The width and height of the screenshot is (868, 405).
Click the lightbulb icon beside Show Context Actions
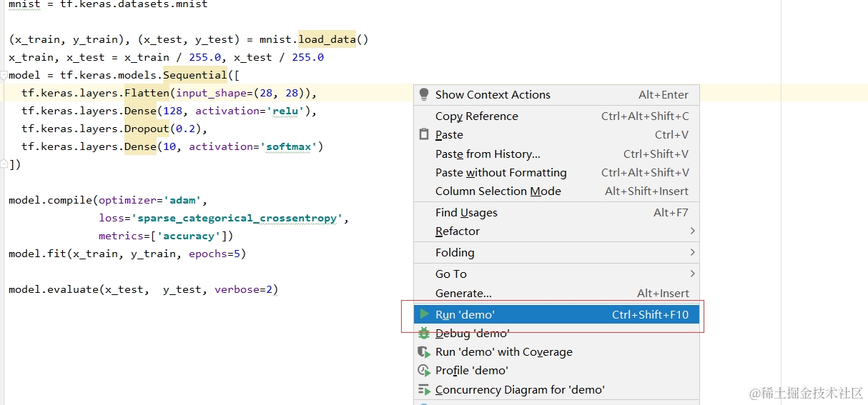(x=424, y=94)
